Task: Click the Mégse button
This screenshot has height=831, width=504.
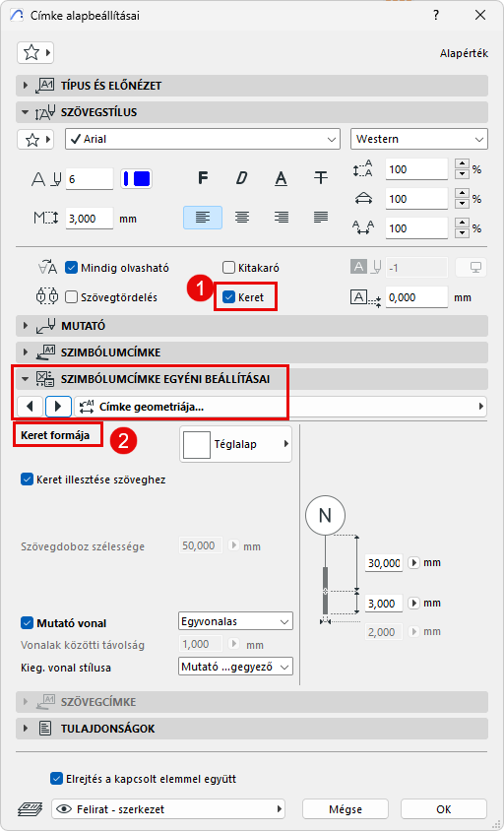Action: coord(346,809)
